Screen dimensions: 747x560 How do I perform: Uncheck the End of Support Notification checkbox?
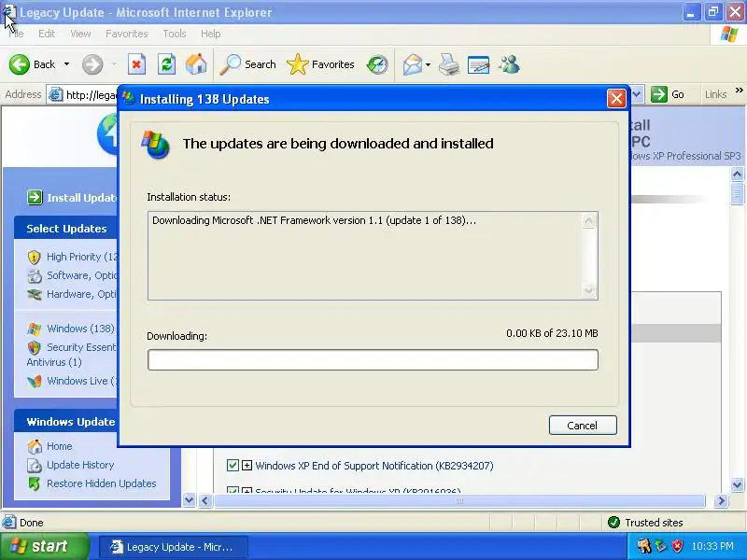(233, 465)
